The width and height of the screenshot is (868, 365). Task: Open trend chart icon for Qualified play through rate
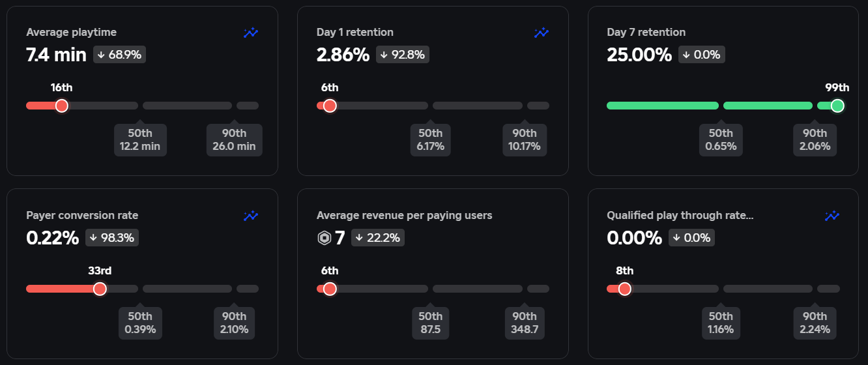tap(832, 216)
